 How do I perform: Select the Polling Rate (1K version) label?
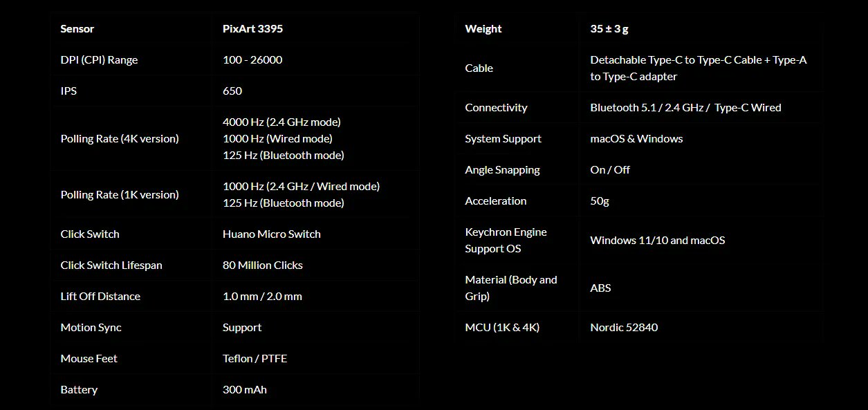(x=120, y=195)
